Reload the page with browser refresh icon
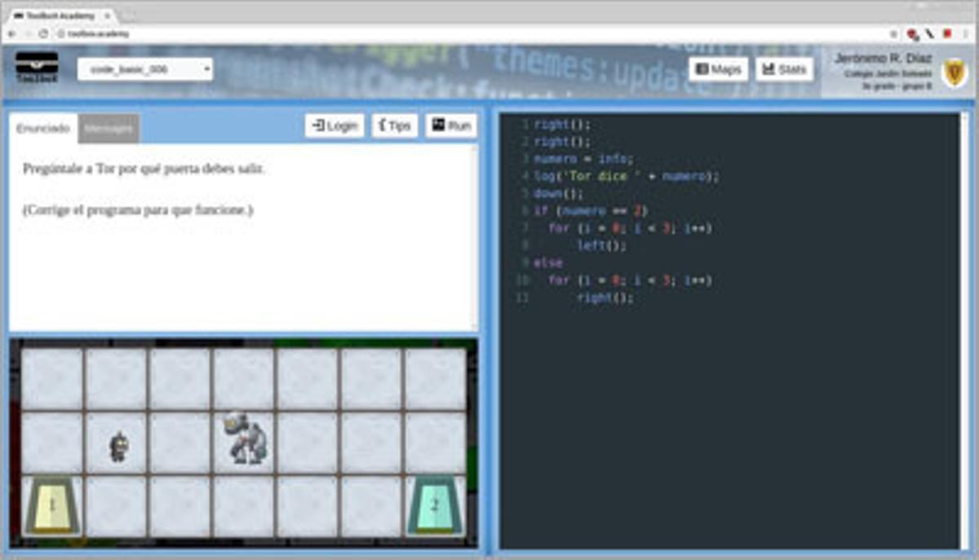Screen dimensions: 979x560 coord(43,33)
